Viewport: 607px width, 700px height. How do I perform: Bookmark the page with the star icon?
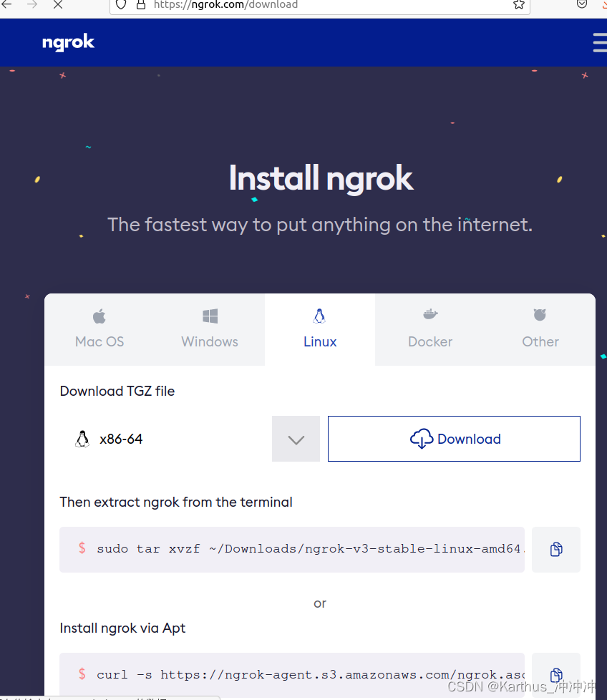click(519, 5)
